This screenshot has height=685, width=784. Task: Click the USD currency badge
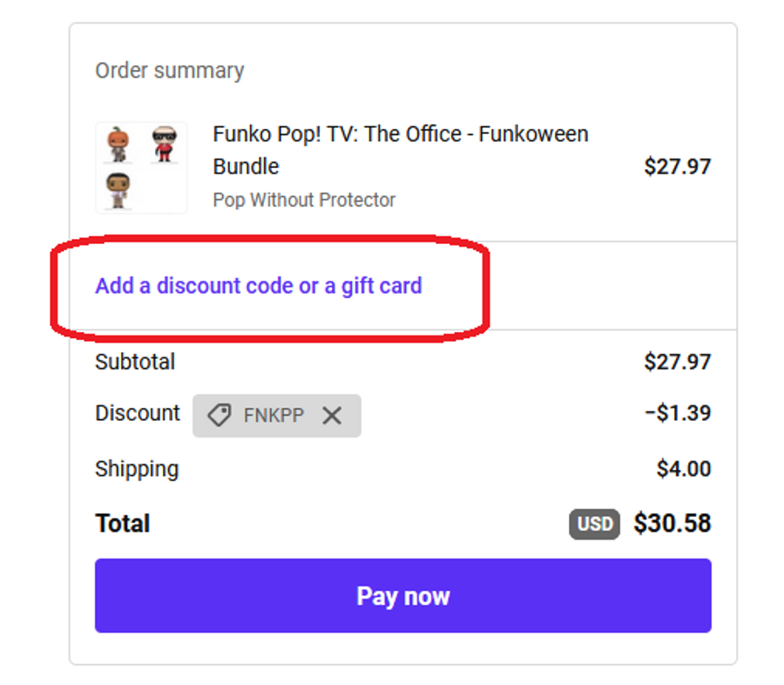pos(595,524)
